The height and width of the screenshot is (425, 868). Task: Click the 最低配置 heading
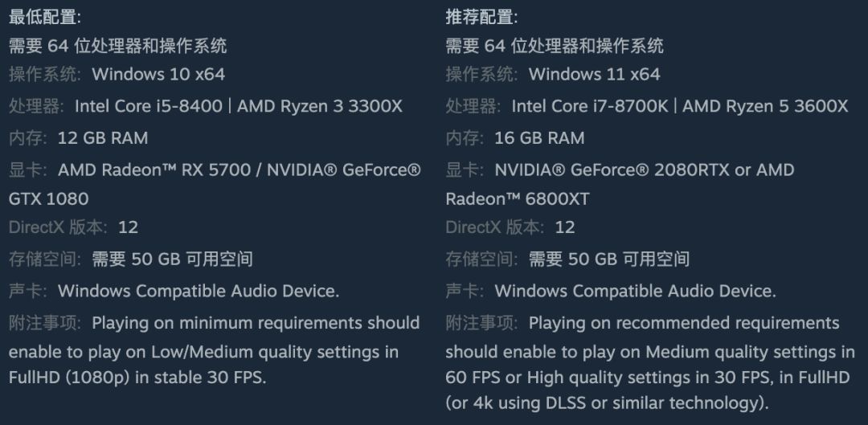(45, 16)
